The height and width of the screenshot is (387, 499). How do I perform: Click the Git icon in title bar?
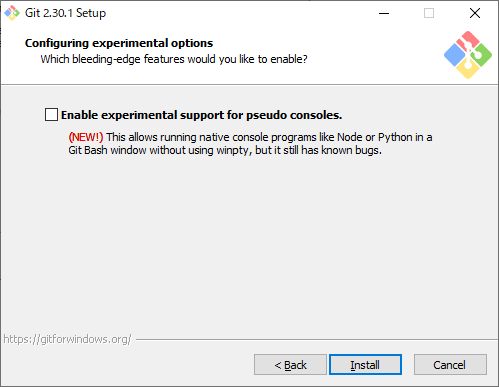click(12, 13)
